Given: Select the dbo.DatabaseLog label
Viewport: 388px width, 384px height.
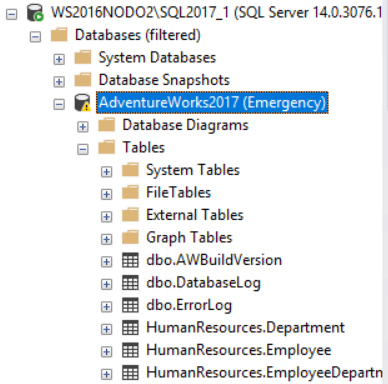Looking at the screenshot, I should pos(203,283).
